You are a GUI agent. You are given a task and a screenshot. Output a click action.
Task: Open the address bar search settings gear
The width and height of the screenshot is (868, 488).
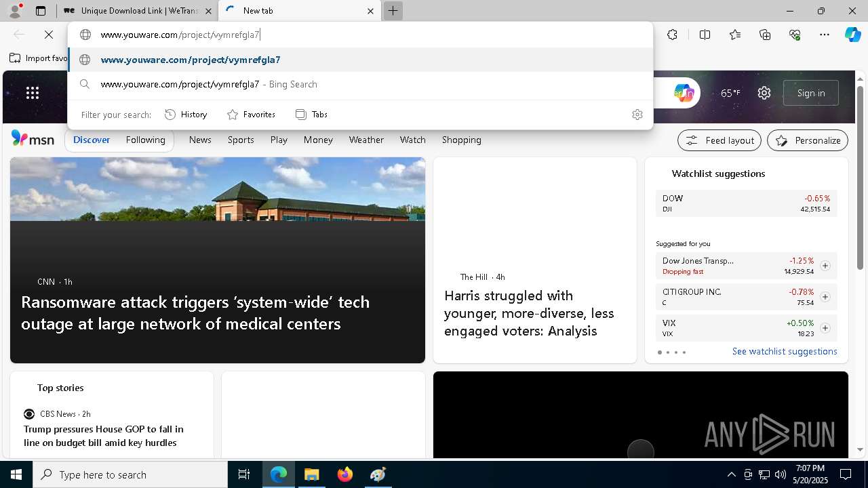click(x=637, y=115)
